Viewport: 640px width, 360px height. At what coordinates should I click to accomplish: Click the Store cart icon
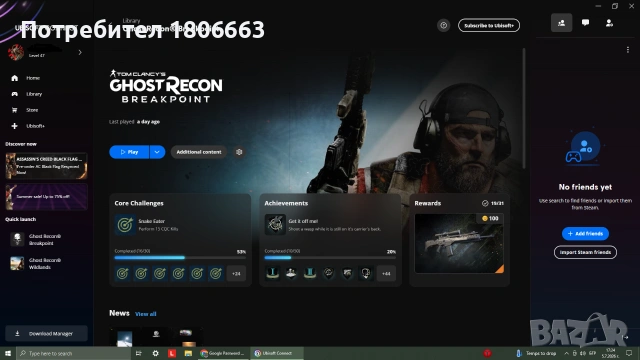pos(15,110)
